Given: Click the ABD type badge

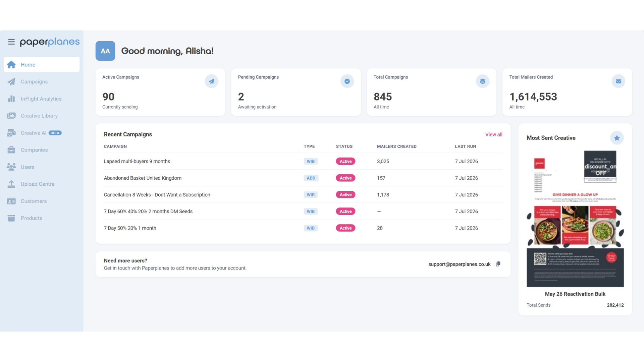Looking at the screenshot, I should [x=311, y=178].
